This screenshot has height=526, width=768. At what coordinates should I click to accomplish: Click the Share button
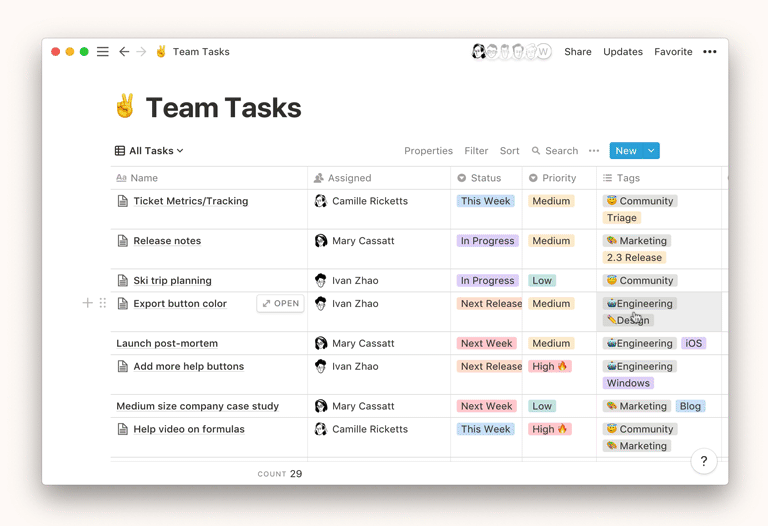point(577,52)
